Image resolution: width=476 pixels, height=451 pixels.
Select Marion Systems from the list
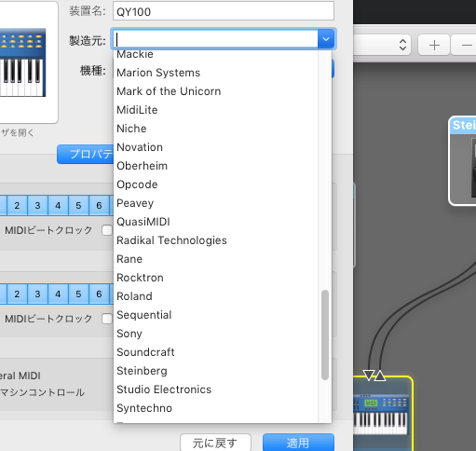[x=216, y=73]
